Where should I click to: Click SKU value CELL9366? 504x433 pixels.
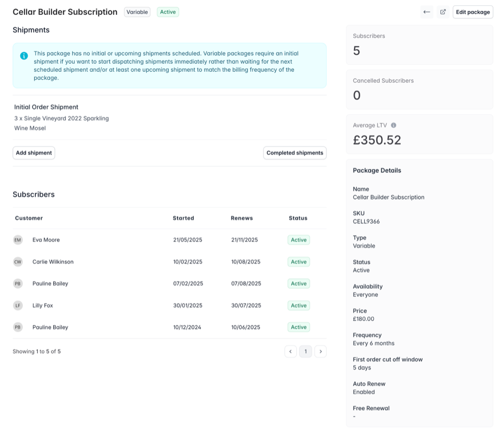[366, 221]
